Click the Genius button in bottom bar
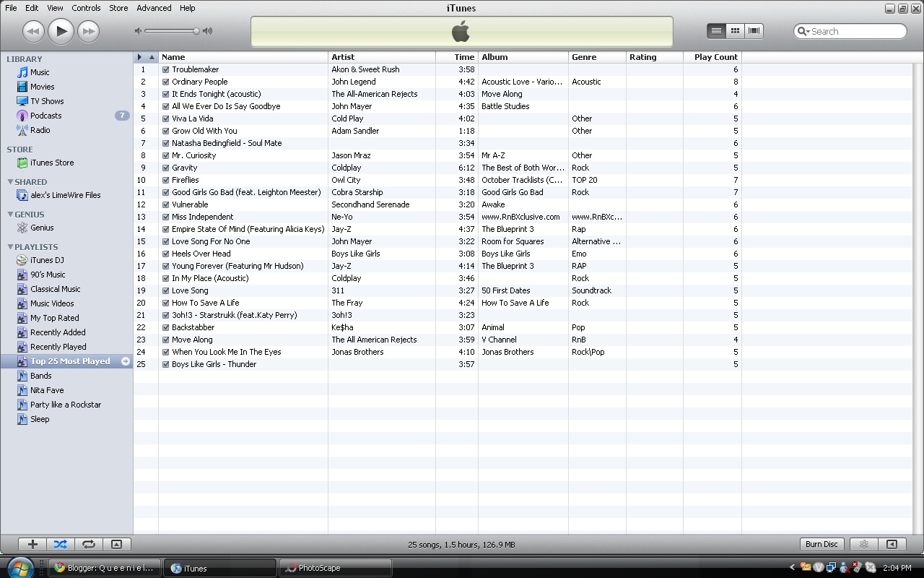This screenshot has width=924, height=578. [863, 544]
